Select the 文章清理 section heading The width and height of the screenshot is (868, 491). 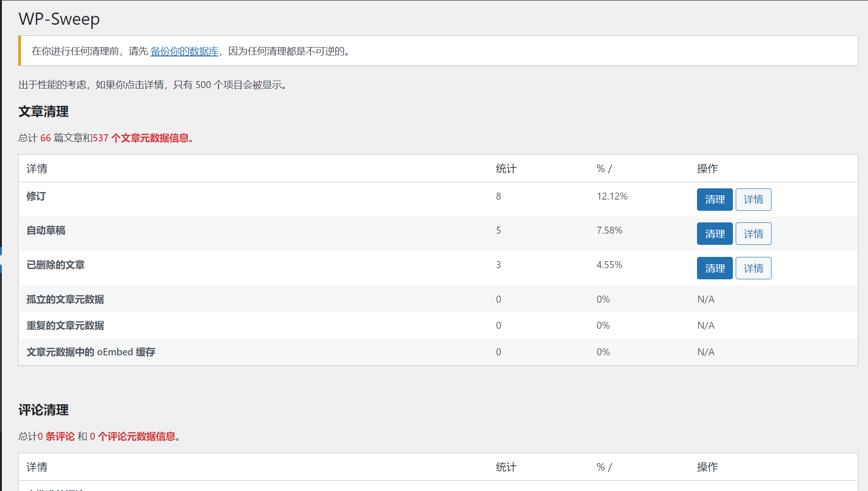point(43,111)
